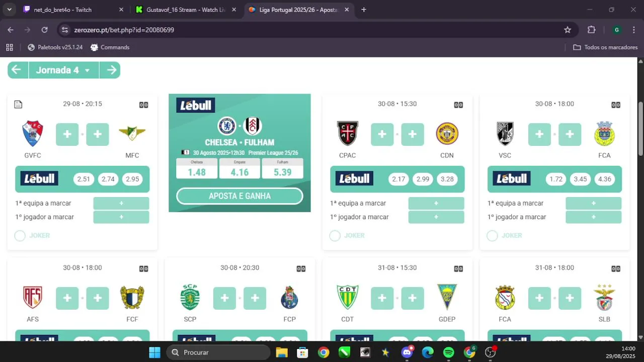The width and height of the screenshot is (644, 362).
Task: Add goal for CPAC home score
Action: (382, 134)
